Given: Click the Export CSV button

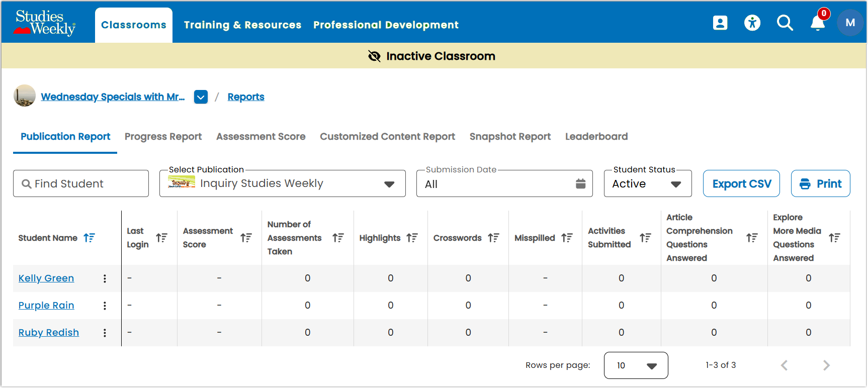Looking at the screenshot, I should pyautogui.click(x=741, y=183).
